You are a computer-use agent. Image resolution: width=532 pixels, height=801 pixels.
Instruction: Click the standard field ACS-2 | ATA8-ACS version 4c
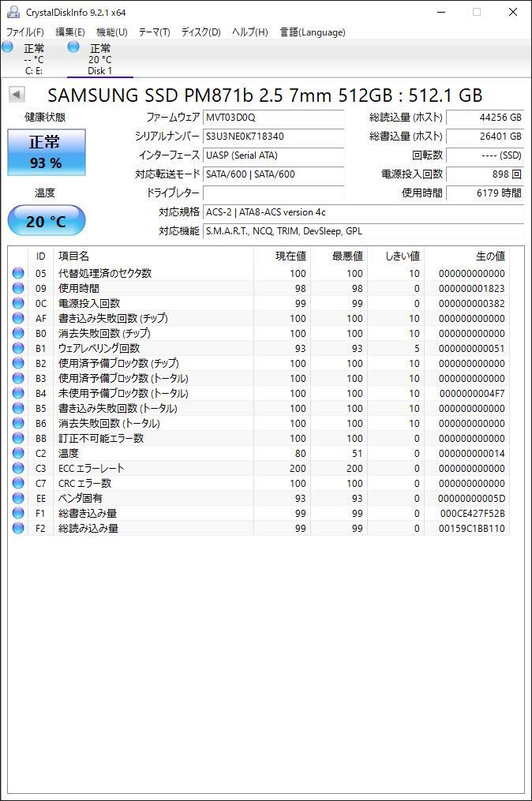tap(363, 212)
